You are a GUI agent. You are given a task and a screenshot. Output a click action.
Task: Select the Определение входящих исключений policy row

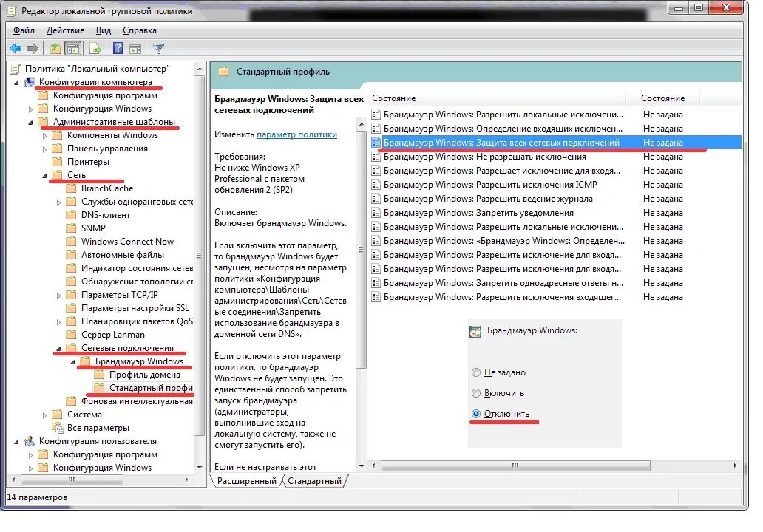pos(555,129)
